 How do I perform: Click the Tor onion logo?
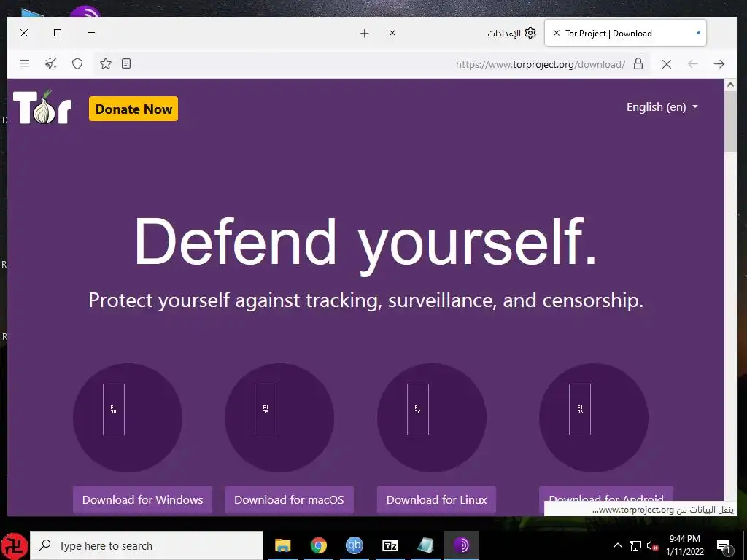42,108
